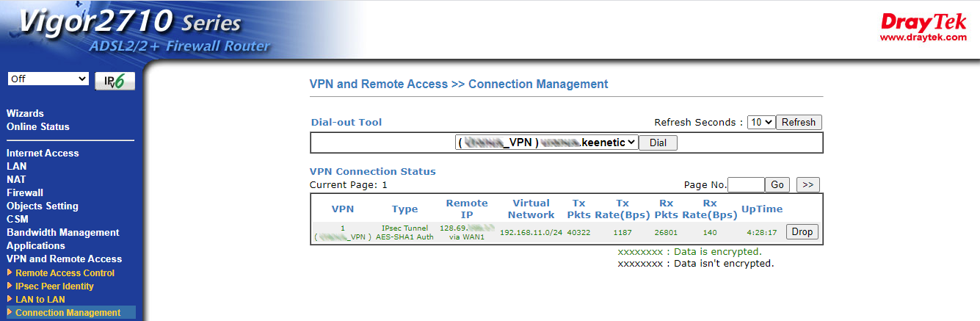Click the Go button
Viewport: 980px width, 321px height.
777,184
